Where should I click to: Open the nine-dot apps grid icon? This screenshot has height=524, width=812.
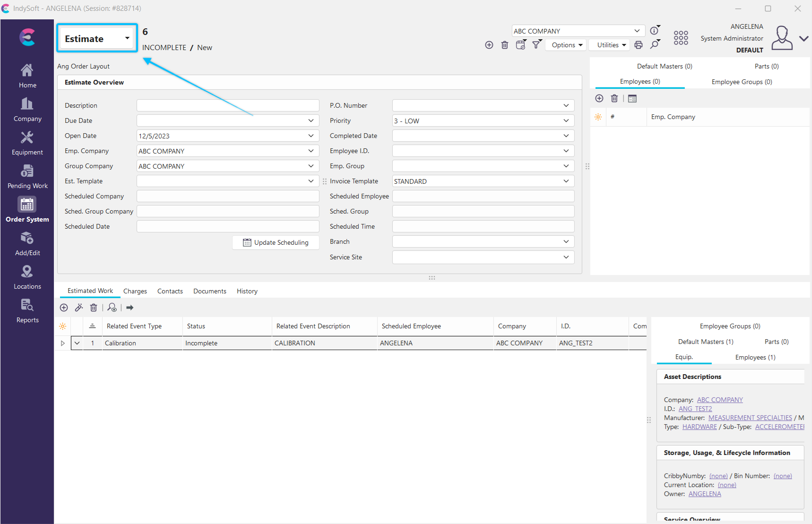681,38
